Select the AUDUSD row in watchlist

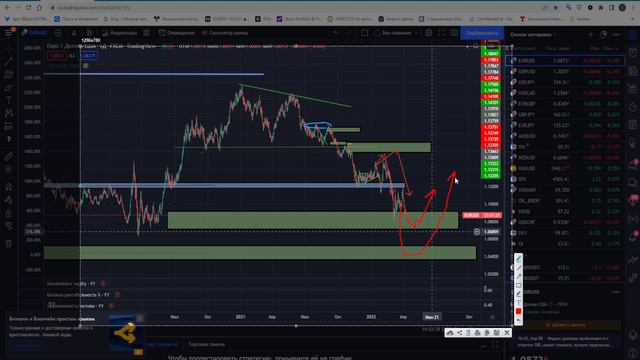point(565,136)
